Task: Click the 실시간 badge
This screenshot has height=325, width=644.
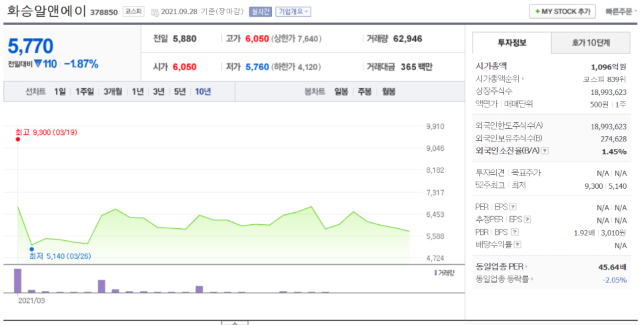Action: pos(261,11)
